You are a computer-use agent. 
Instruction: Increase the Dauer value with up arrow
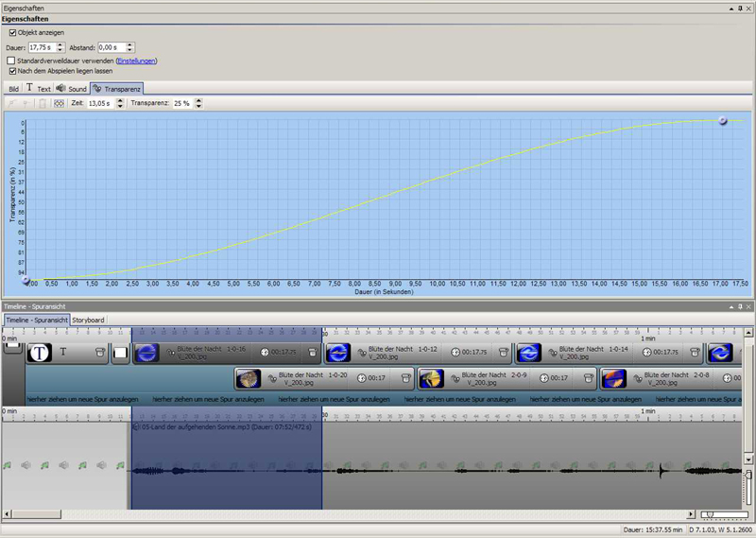tap(62, 43)
